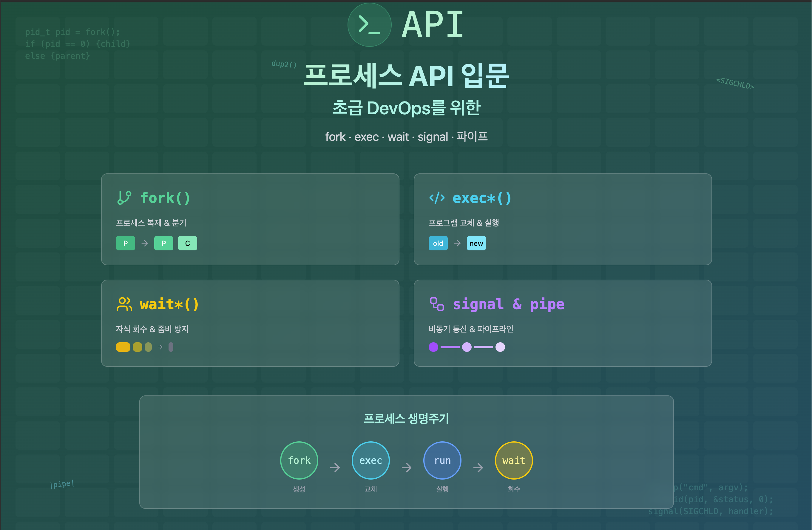
Task: Click the 'C' child process badge
Action: 187,243
